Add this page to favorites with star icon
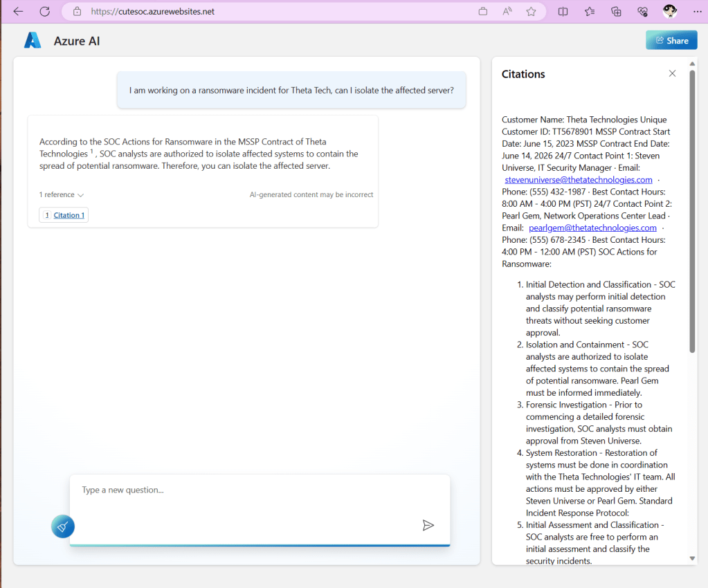This screenshot has width=708, height=588. 531,11
